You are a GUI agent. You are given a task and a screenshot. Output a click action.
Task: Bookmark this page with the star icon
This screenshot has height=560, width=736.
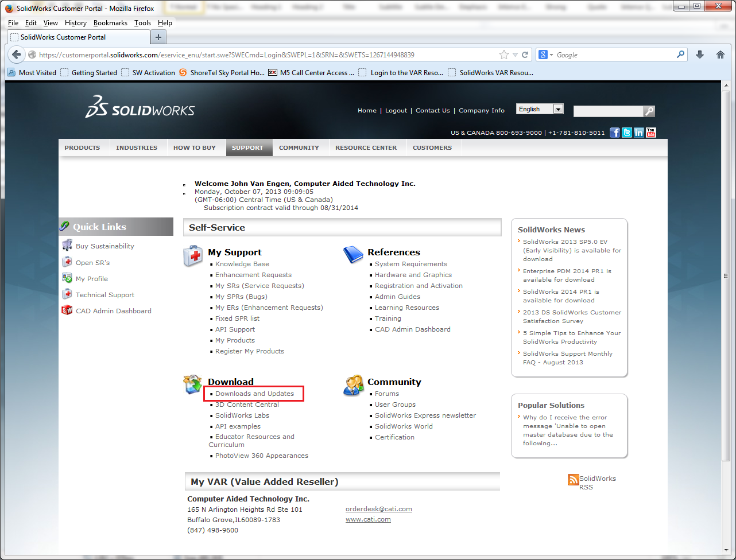(x=504, y=55)
